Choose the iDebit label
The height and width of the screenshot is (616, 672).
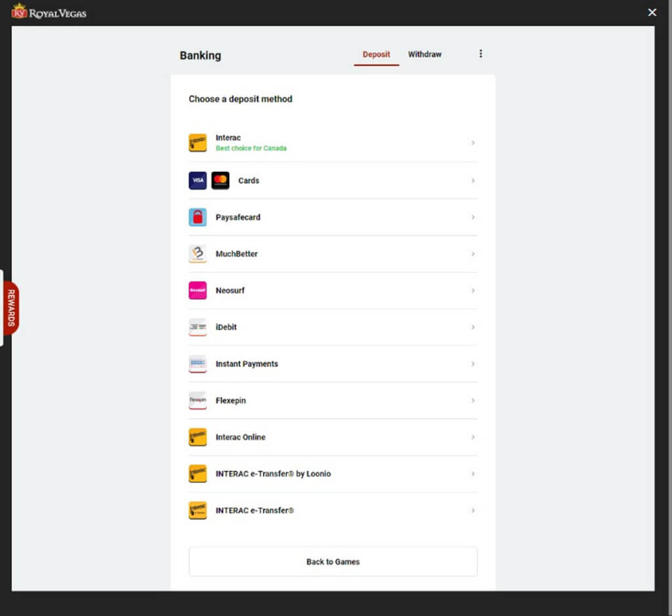(x=226, y=327)
